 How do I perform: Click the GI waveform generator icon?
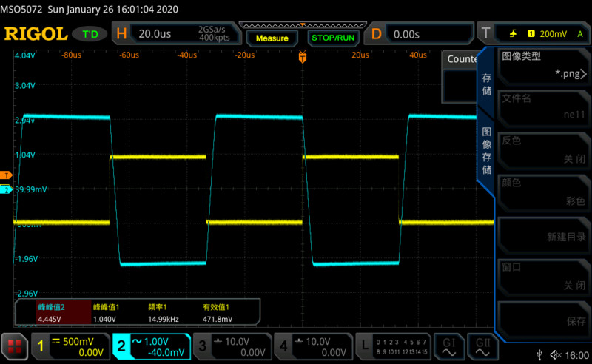[448, 346]
